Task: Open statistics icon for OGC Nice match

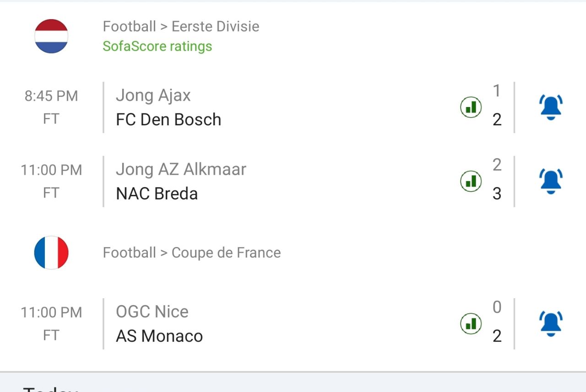Action: [471, 324]
